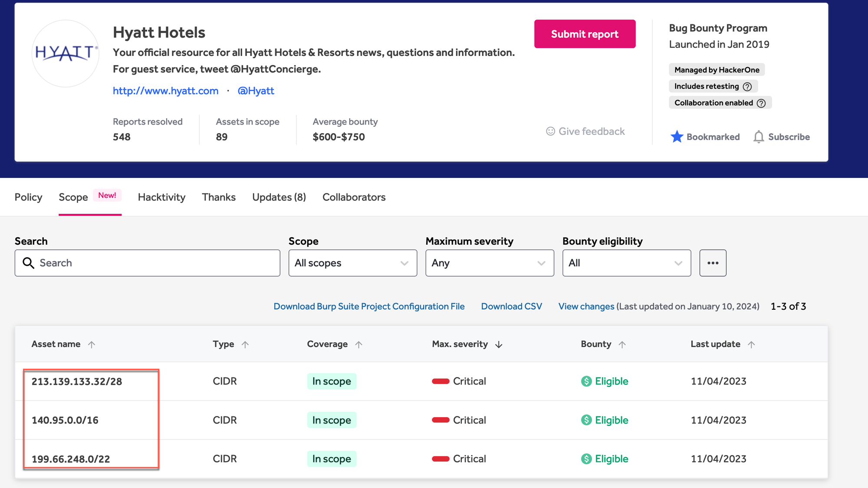Click the Download CSV link
The image size is (868, 488).
[511, 306]
